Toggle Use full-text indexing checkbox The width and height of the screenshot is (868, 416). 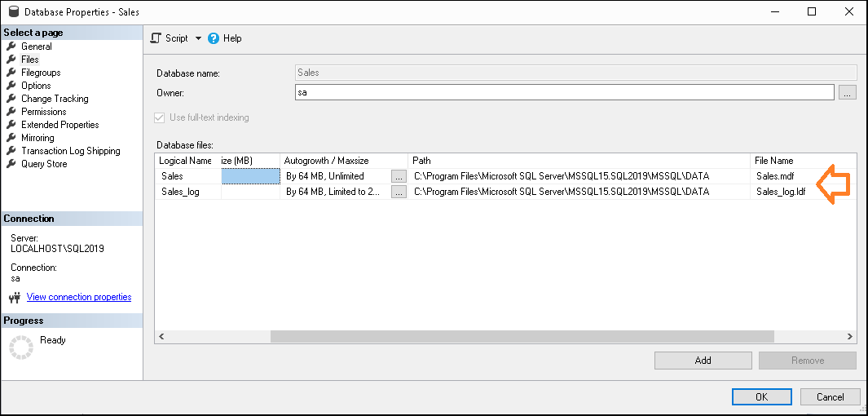pyautogui.click(x=160, y=117)
